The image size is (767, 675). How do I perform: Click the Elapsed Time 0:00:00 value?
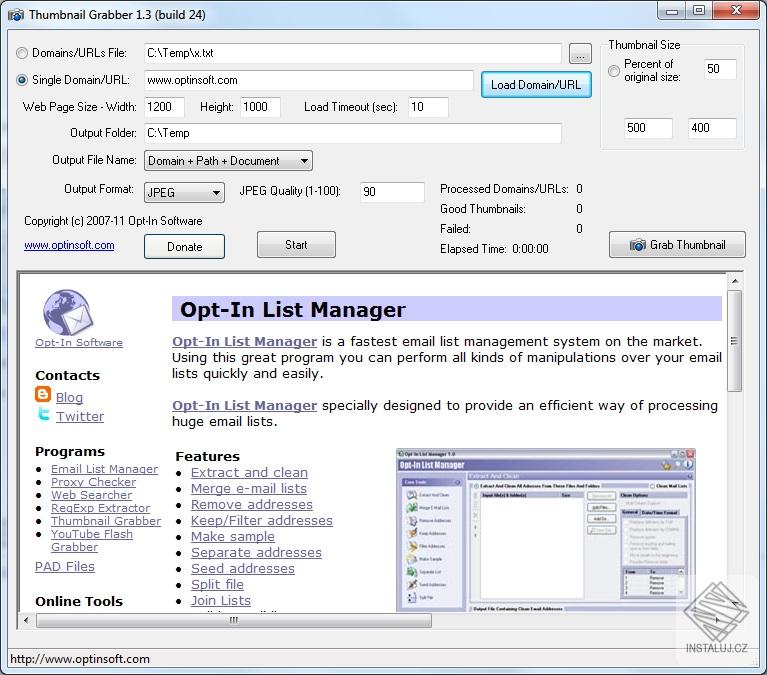[530, 249]
